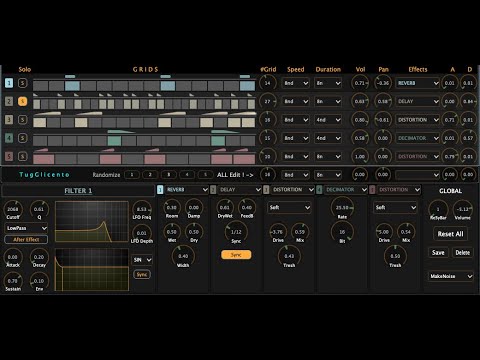The width and height of the screenshot is (480, 360).
Task: Open the effect tab 4 icon beside DECIMATOR
Action: [319, 190]
